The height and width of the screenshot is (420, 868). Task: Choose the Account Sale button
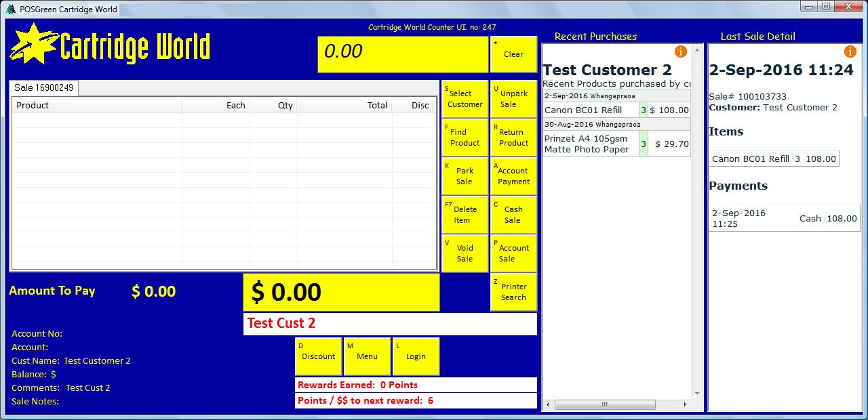[x=513, y=253]
